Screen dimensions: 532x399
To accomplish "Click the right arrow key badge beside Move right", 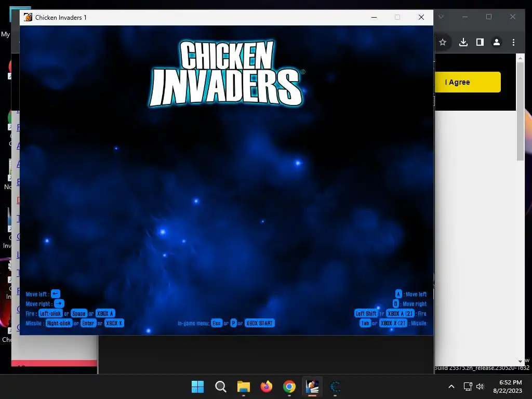I will point(59,303).
